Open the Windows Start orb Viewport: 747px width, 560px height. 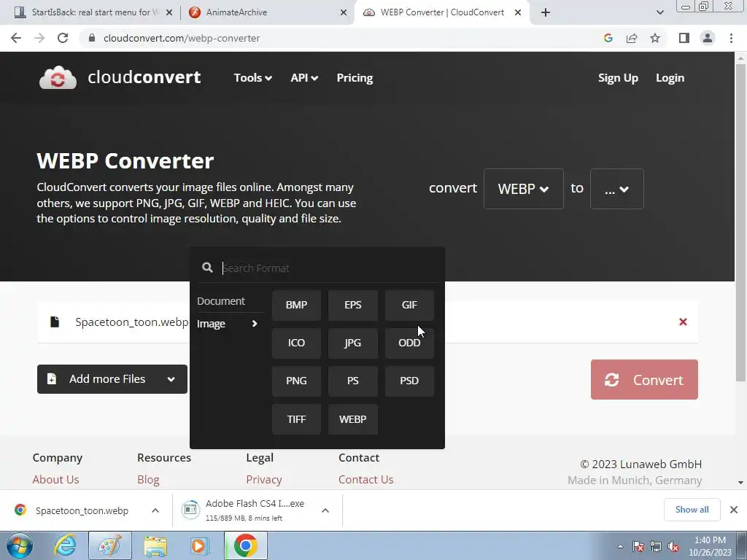click(x=20, y=545)
